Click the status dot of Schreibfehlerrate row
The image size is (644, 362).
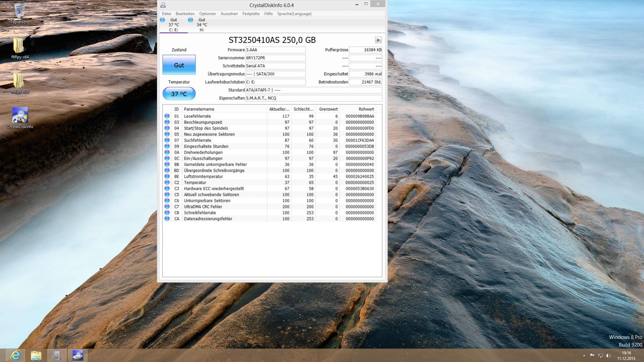167,213
